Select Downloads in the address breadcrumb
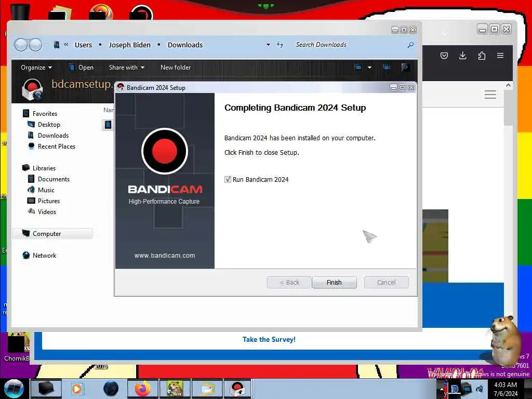The image size is (532, 399). (x=185, y=45)
